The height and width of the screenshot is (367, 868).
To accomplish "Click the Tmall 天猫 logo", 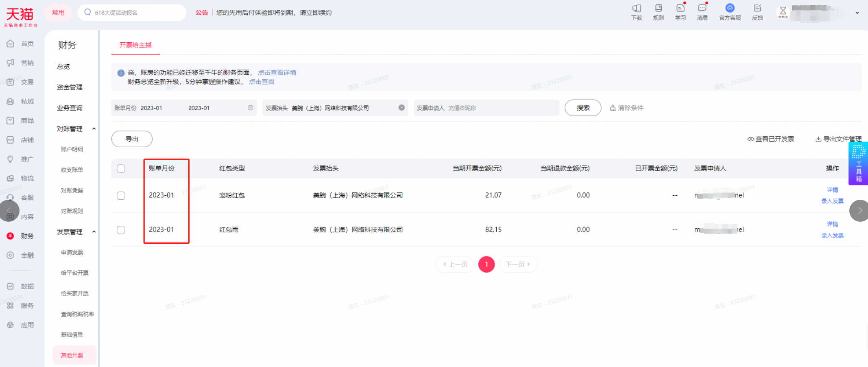I will (x=20, y=17).
